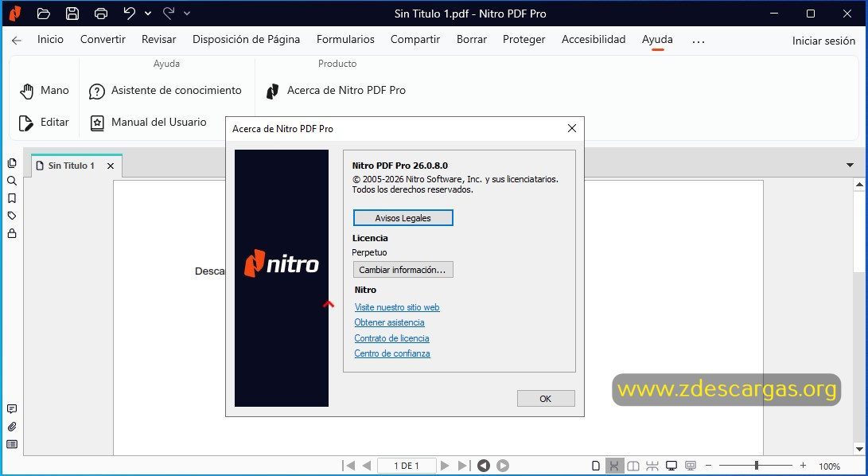Go to previous view with round back button
The image size is (868, 476).
[x=484, y=466]
